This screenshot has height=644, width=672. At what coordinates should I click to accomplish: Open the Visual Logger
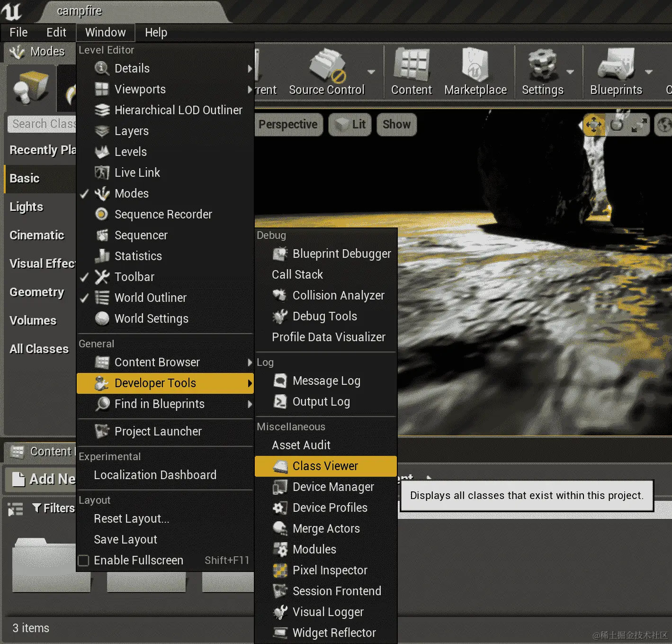[x=326, y=612]
